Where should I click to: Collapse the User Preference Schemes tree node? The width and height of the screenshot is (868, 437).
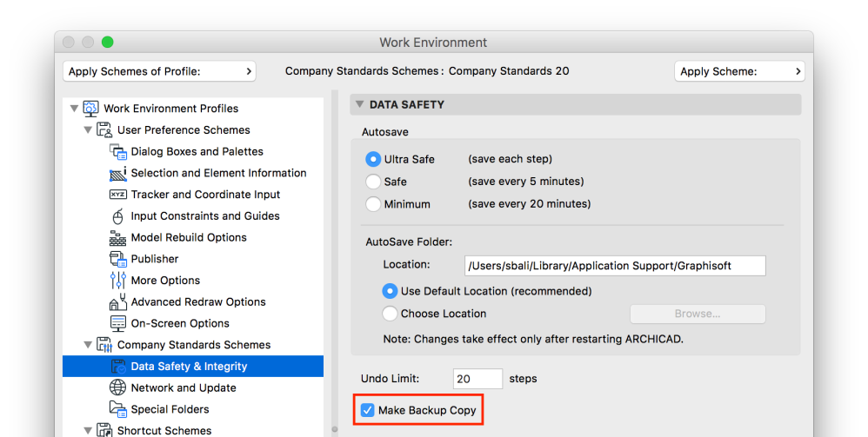point(88,130)
